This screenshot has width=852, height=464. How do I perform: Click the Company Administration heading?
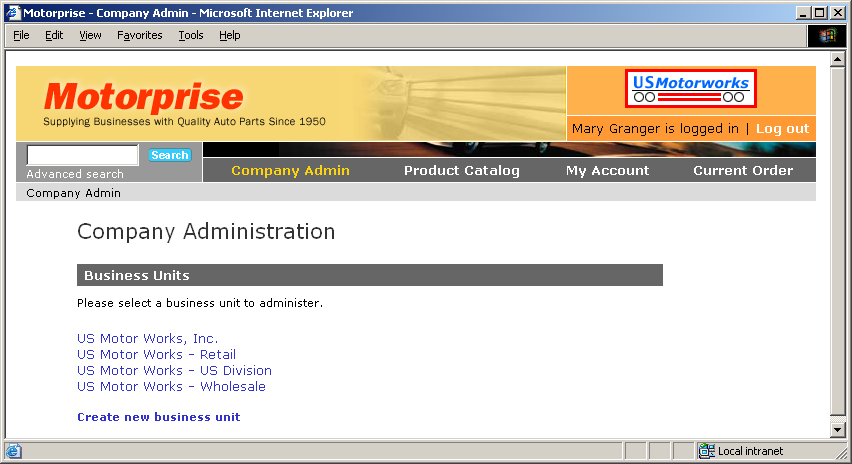[x=206, y=232]
